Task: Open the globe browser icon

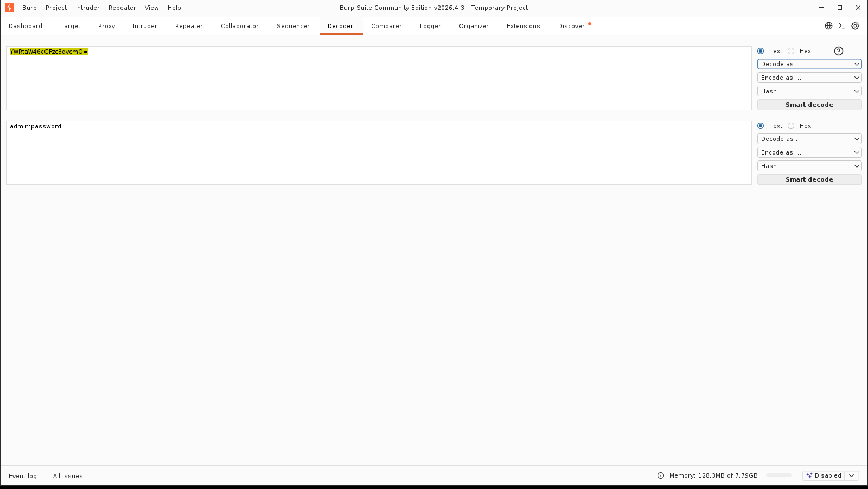Action: pos(828,25)
